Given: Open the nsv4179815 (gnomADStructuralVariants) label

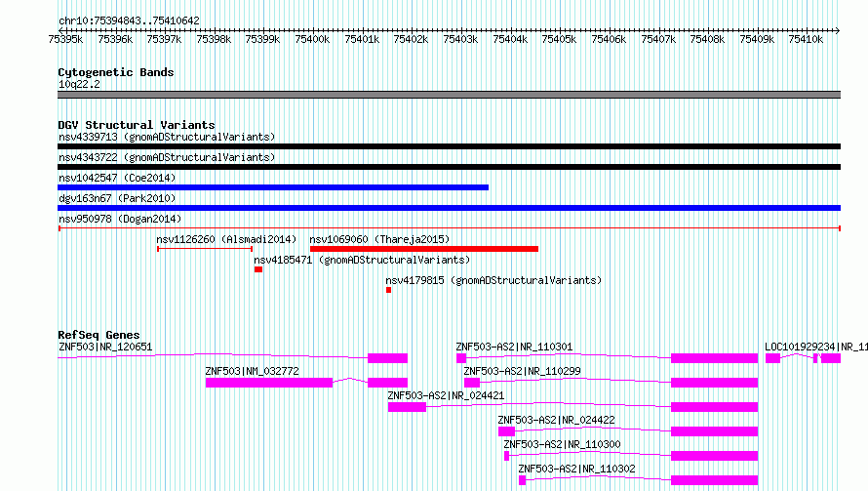Looking at the screenshot, I should 493,280.
